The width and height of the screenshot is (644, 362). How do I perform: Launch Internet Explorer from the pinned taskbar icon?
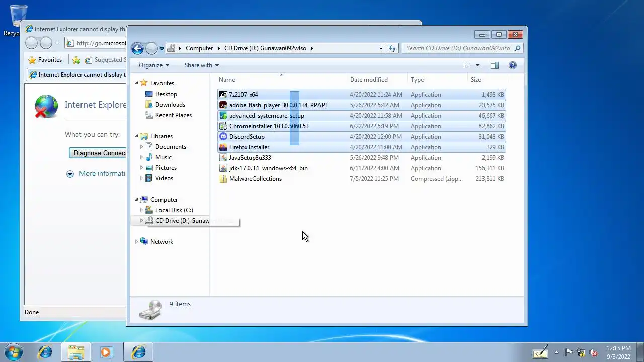point(45,352)
